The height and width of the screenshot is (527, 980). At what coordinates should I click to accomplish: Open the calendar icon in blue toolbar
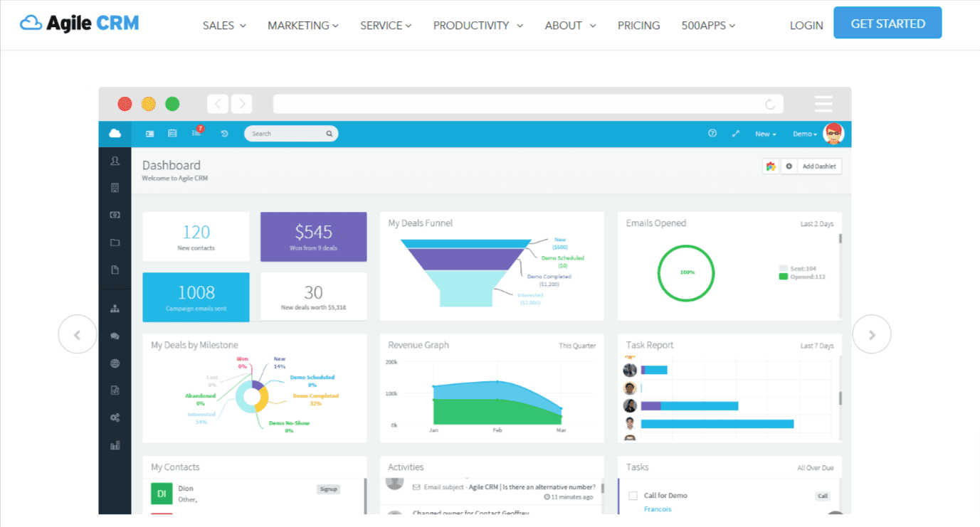tap(172, 133)
